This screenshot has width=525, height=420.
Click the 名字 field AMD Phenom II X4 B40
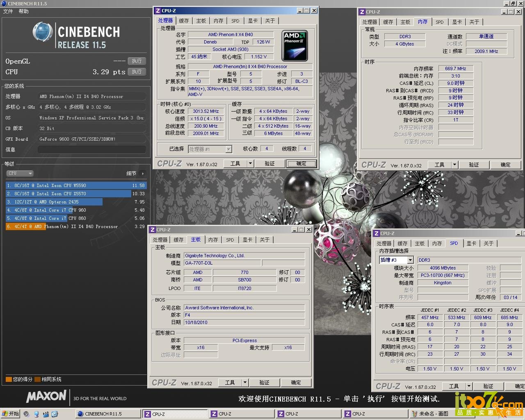[231, 34]
